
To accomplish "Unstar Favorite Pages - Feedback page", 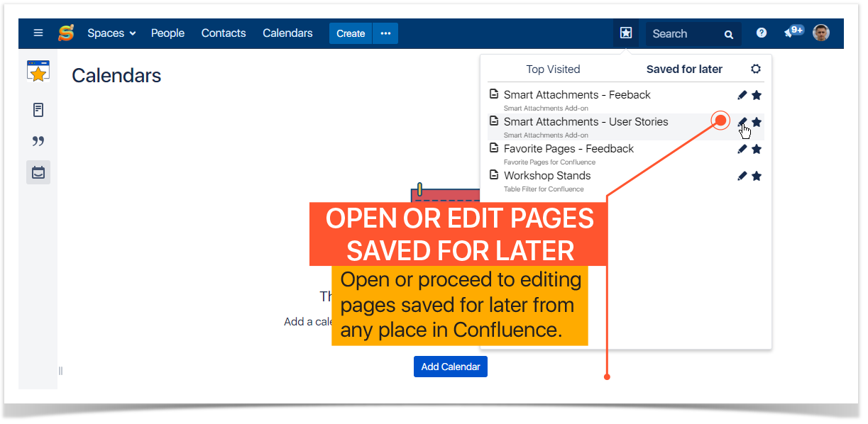I will coord(757,149).
